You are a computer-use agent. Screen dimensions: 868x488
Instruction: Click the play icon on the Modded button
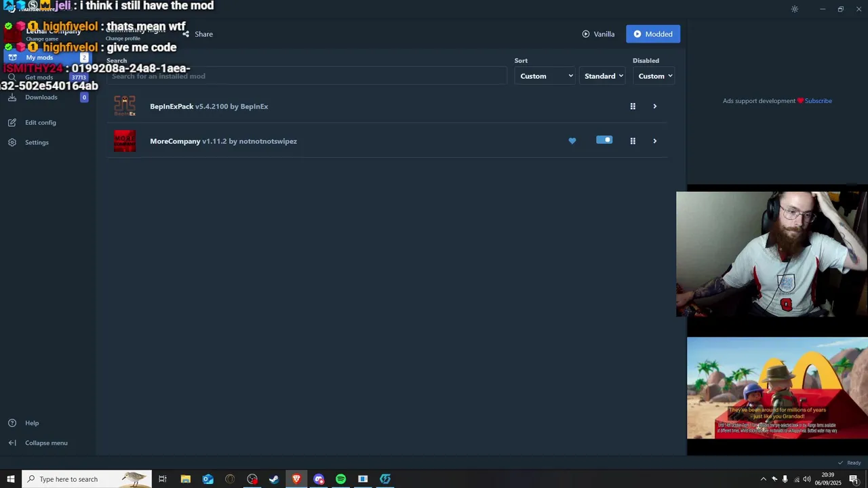(637, 34)
